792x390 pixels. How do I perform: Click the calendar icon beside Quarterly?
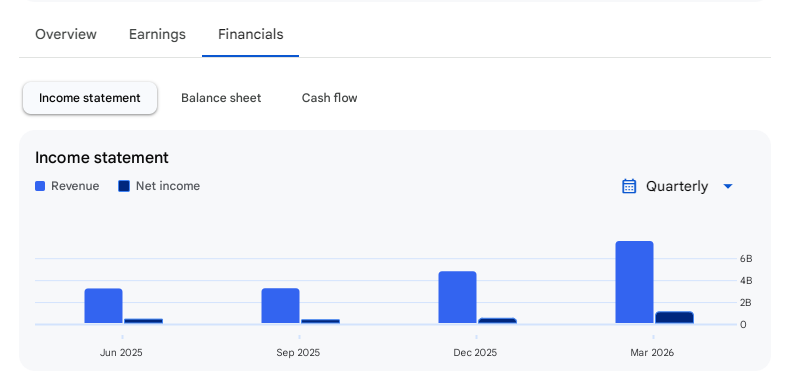click(629, 186)
